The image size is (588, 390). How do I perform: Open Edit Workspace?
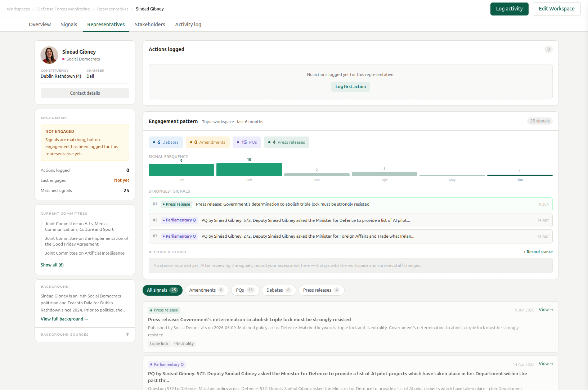tap(557, 9)
